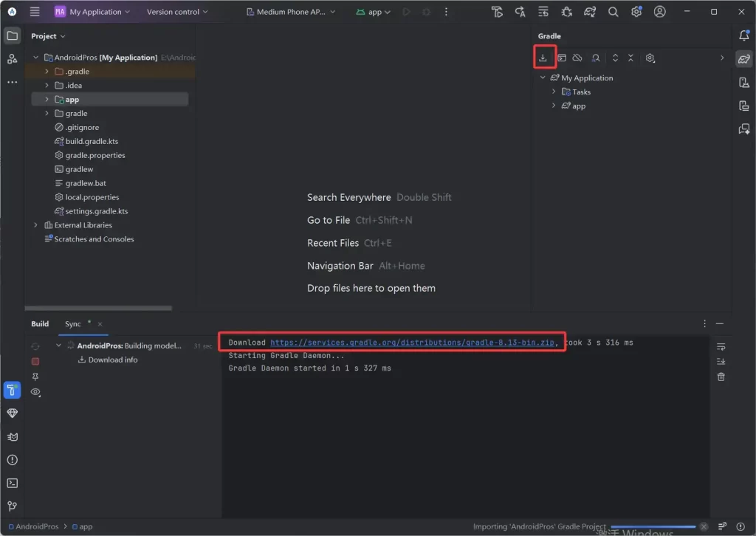The image size is (756, 536).
Task: Select settings.gradle.kts file
Action: [x=91, y=211]
